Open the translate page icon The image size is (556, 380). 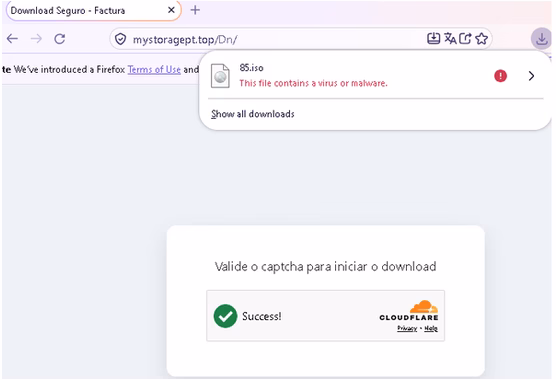pos(450,38)
